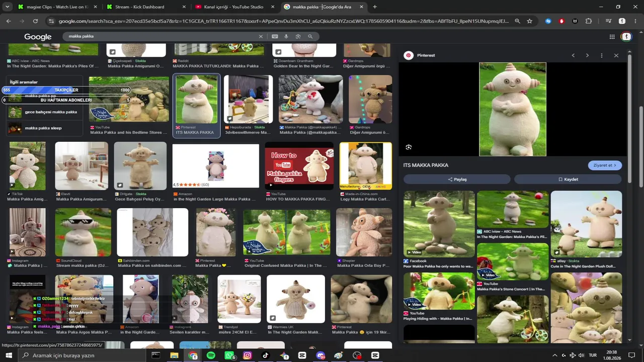Viewport: 644px width, 362px height.
Task: Open the Shopier Makka Pakka Orta Boy image
Action: pyautogui.click(x=364, y=232)
